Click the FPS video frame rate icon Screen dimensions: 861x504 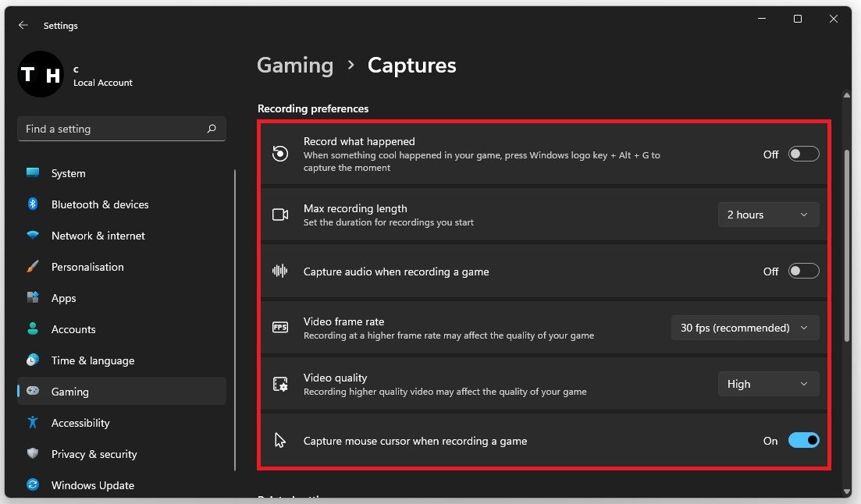coord(280,327)
